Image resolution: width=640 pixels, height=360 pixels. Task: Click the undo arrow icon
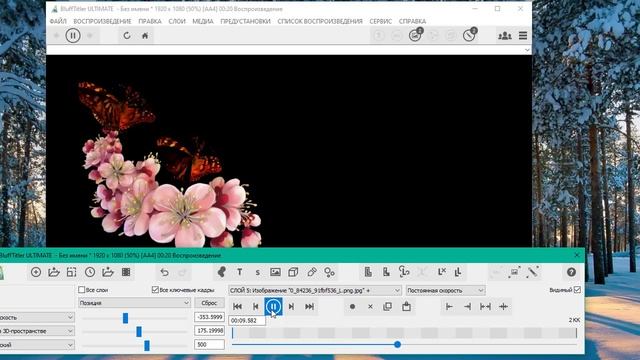click(x=164, y=272)
